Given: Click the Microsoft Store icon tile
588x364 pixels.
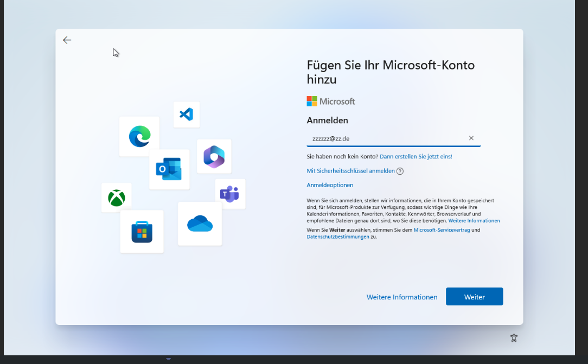Looking at the screenshot, I should tap(142, 232).
